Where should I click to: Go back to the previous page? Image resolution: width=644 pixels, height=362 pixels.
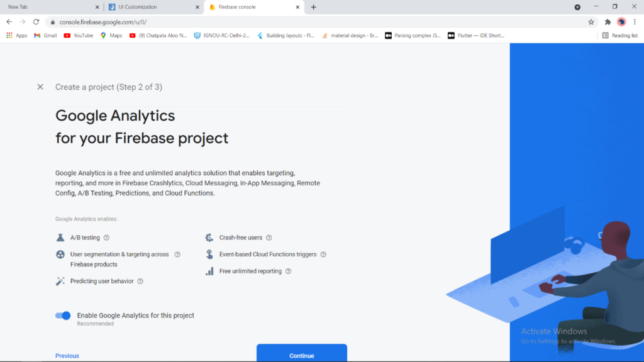pyautogui.click(x=9, y=22)
